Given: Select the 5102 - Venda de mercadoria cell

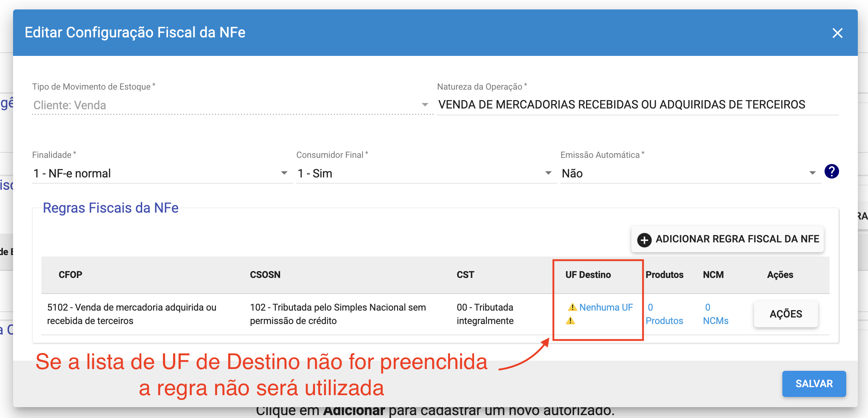Looking at the screenshot, I should 132,314.
